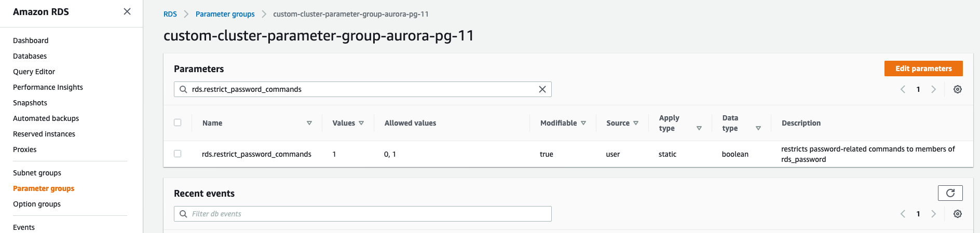This screenshot has width=980, height=233.
Task: Open Parameter groups breadcrumb link
Action: point(225,14)
